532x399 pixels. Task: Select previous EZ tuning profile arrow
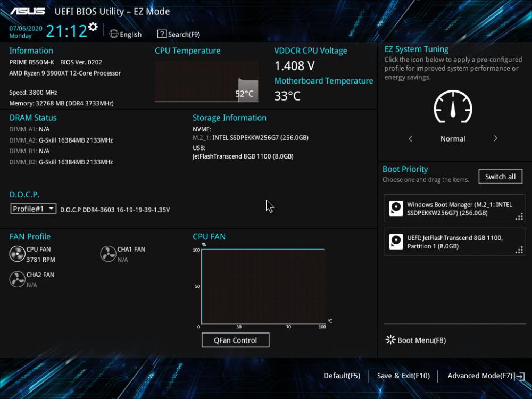(411, 138)
